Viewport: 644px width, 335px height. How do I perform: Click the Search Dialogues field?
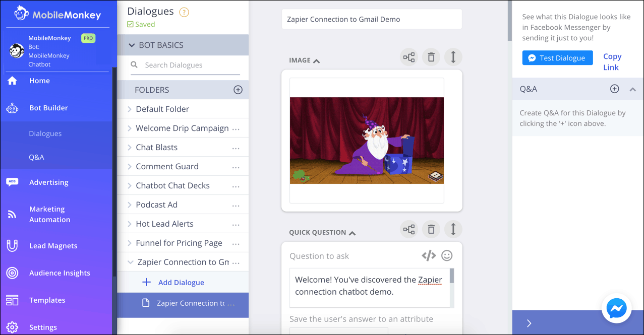pyautogui.click(x=185, y=65)
